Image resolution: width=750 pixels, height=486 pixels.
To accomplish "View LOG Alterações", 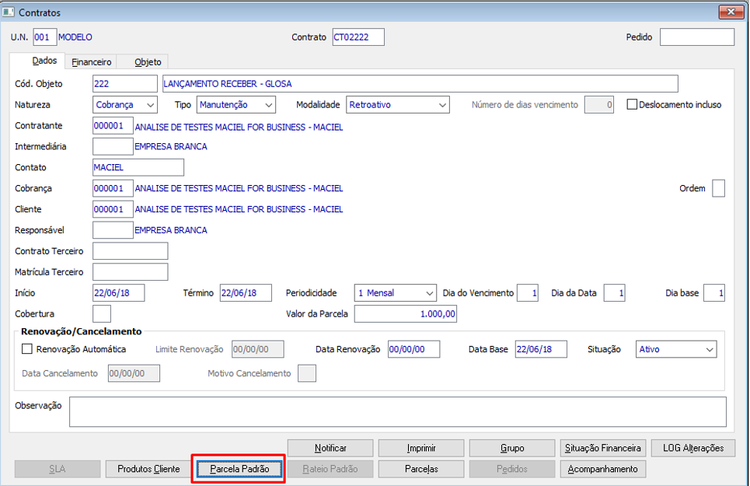I will (x=693, y=448).
